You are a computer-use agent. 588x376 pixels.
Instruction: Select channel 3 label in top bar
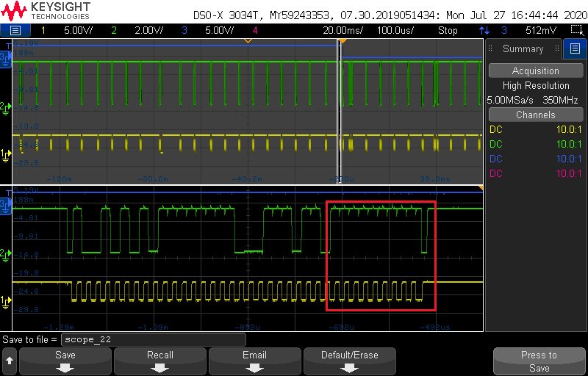(184, 30)
